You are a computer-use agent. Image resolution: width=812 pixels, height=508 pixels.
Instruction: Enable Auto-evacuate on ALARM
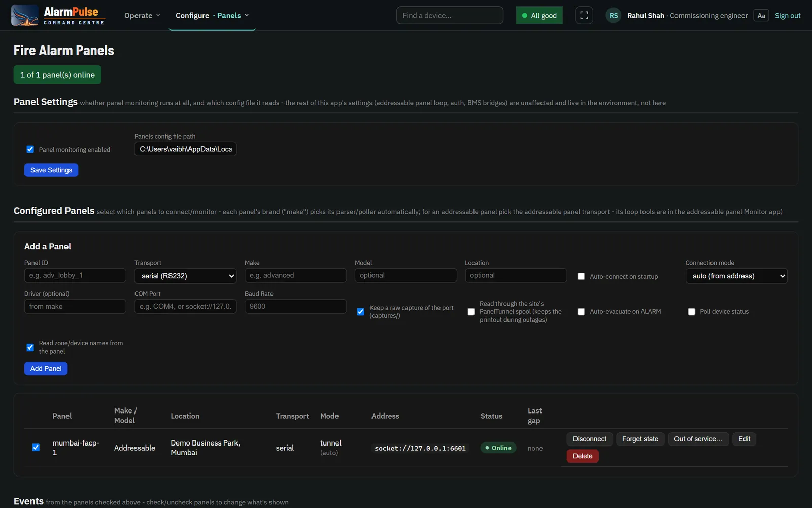click(x=581, y=312)
